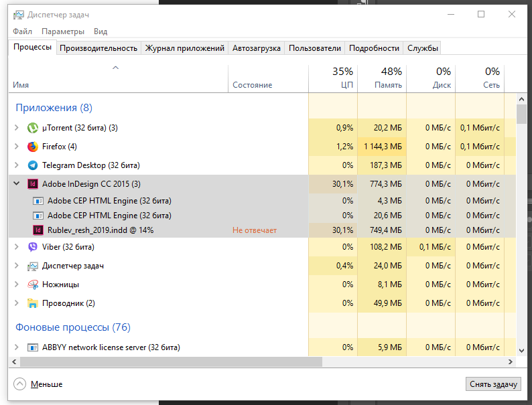
Task: Click the vertical scrollbar down arrow
Action: click(521, 351)
